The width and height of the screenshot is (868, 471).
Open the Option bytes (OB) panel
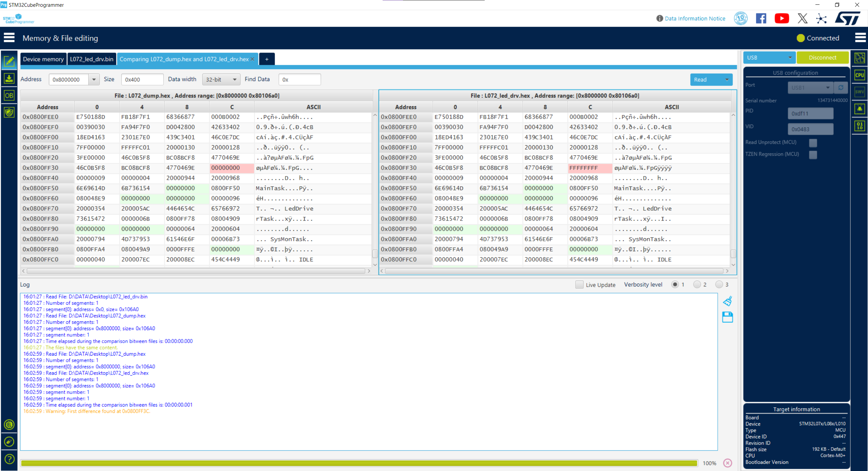pyautogui.click(x=9, y=95)
